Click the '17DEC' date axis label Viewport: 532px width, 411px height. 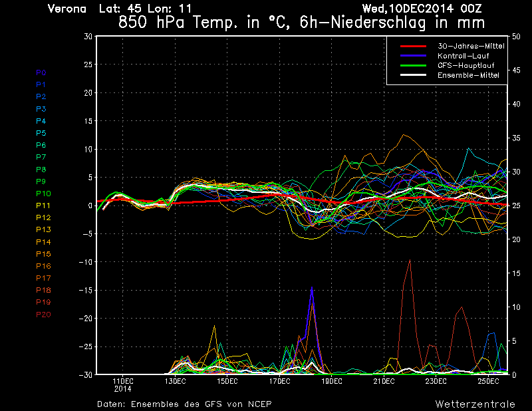(x=279, y=382)
